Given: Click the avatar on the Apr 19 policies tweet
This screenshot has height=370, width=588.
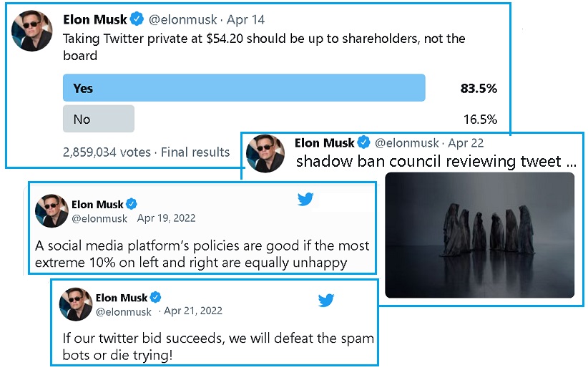Looking at the screenshot, I should tap(52, 211).
